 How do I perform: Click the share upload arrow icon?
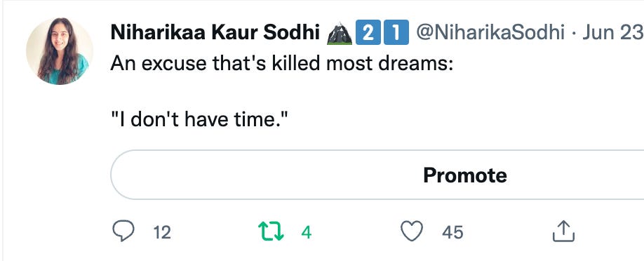click(563, 231)
